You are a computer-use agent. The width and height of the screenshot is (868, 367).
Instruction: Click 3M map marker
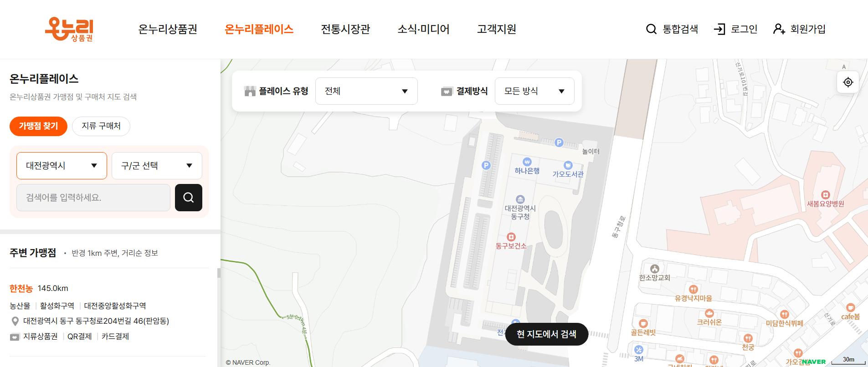[639, 350]
